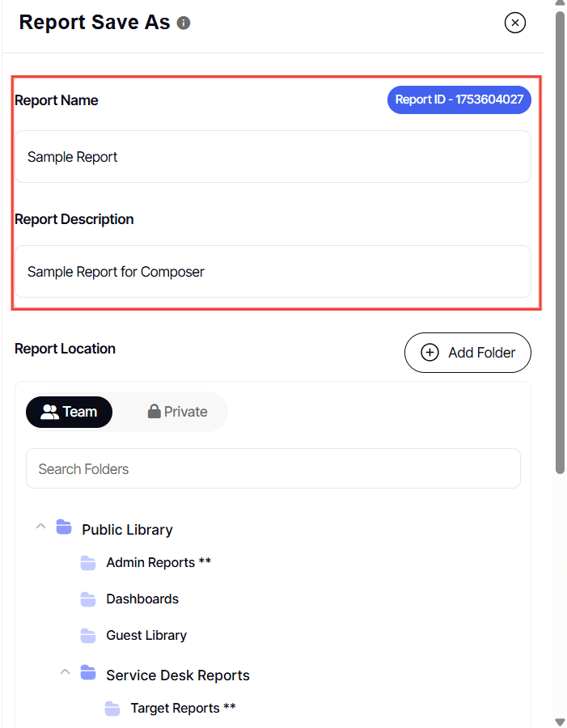Switch to the Private tab
The width and height of the screenshot is (567, 728).
tap(177, 412)
